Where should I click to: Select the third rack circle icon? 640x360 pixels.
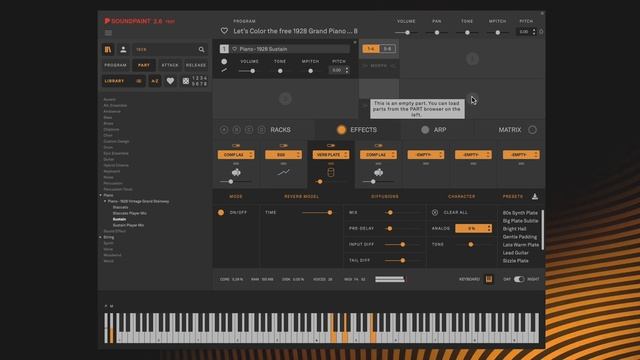click(x=249, y=130)
